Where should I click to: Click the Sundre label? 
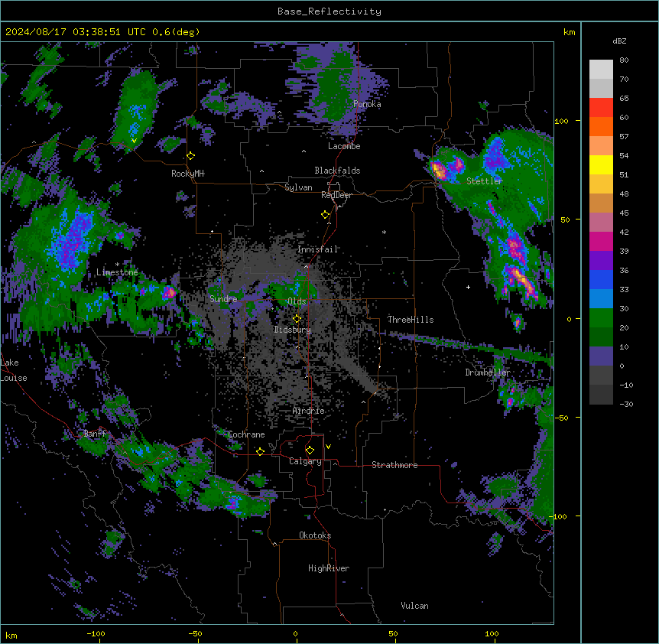[x=223, y=299]
